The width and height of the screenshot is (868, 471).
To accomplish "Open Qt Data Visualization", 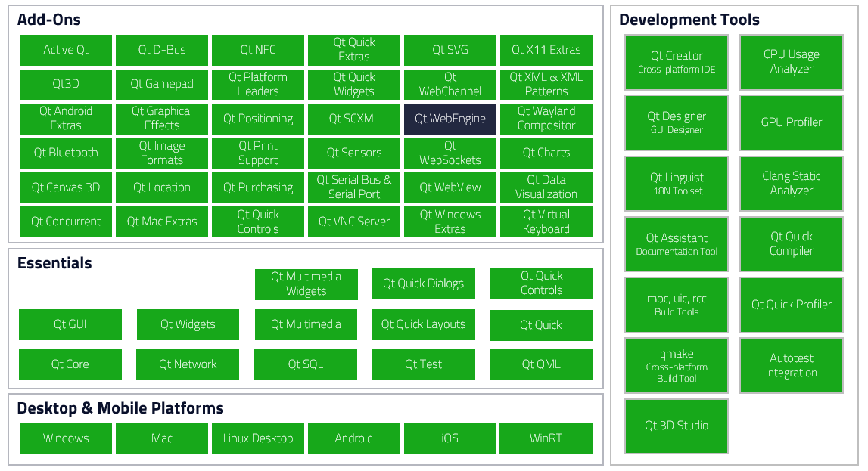I will (x=546, y=187).
